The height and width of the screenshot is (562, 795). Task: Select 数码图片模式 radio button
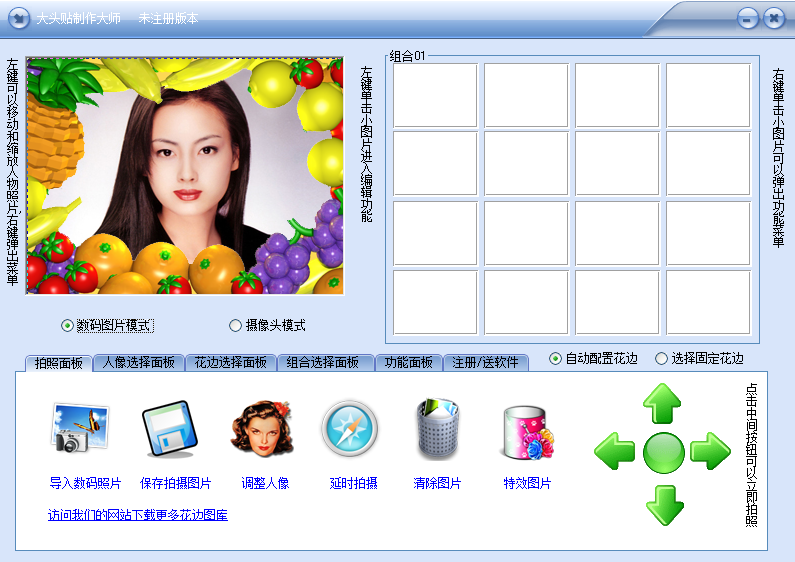click(x=68, y=325)
